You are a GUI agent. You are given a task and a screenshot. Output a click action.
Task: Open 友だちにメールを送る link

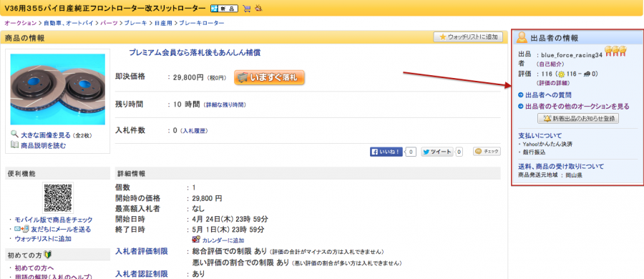61,230
